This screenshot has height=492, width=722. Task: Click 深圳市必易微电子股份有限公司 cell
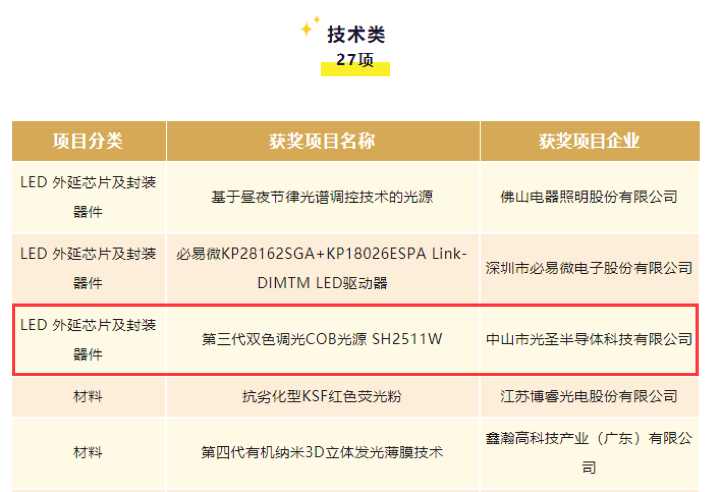point(590,268)
